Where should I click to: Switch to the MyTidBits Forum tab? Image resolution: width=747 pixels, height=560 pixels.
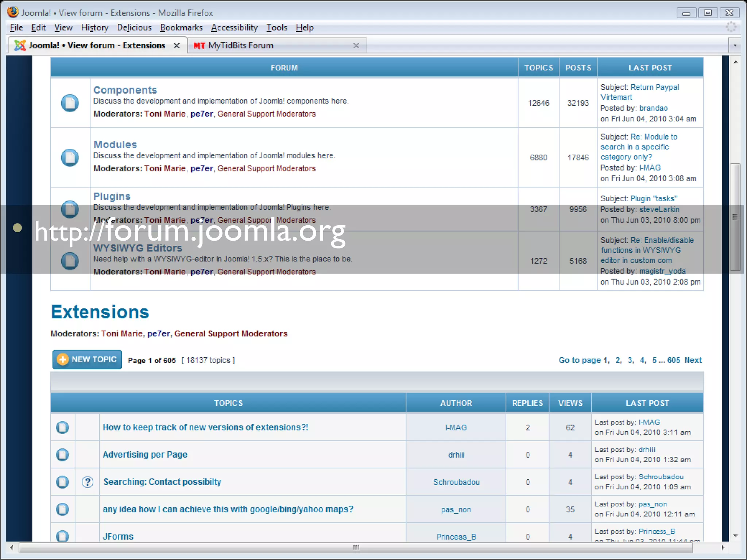[x=277, y=46]
